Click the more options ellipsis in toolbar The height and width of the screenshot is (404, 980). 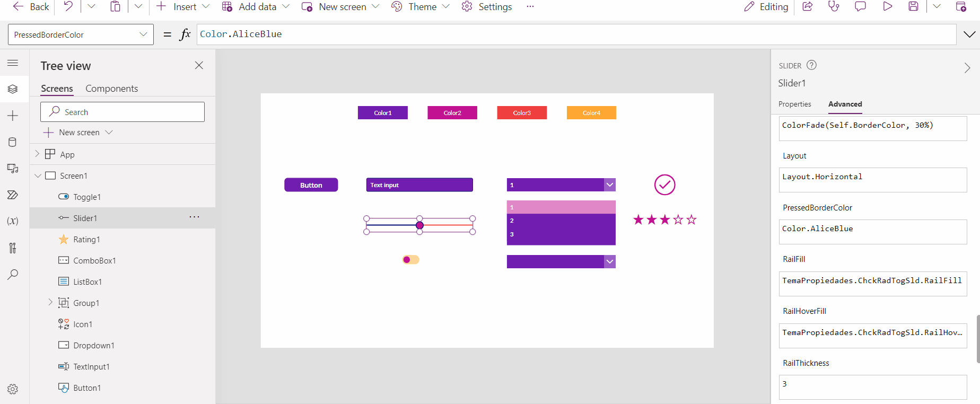[530, 6]
